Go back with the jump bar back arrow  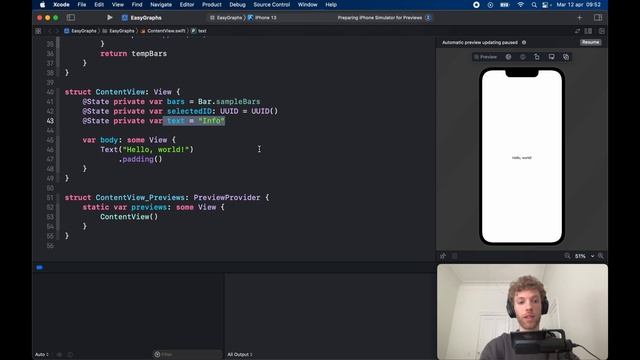click(50, 31)
